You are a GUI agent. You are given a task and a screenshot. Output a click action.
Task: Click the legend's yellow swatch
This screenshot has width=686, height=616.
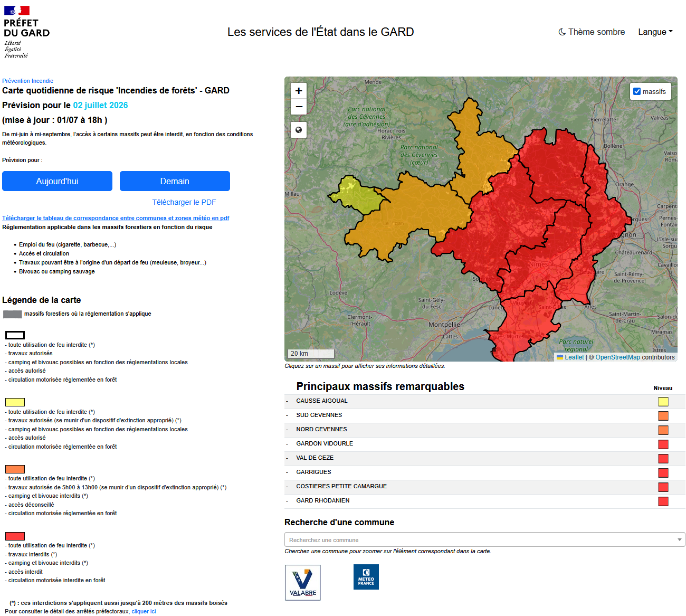point(15,402)
